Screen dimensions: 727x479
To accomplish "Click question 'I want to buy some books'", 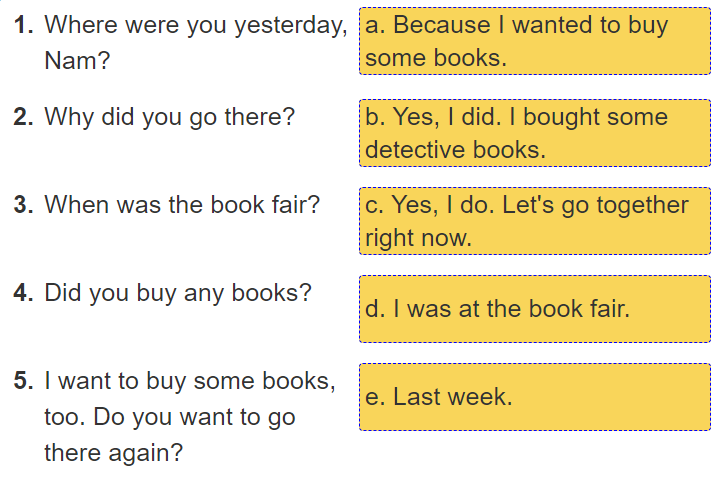I will [x=190, y=381].
